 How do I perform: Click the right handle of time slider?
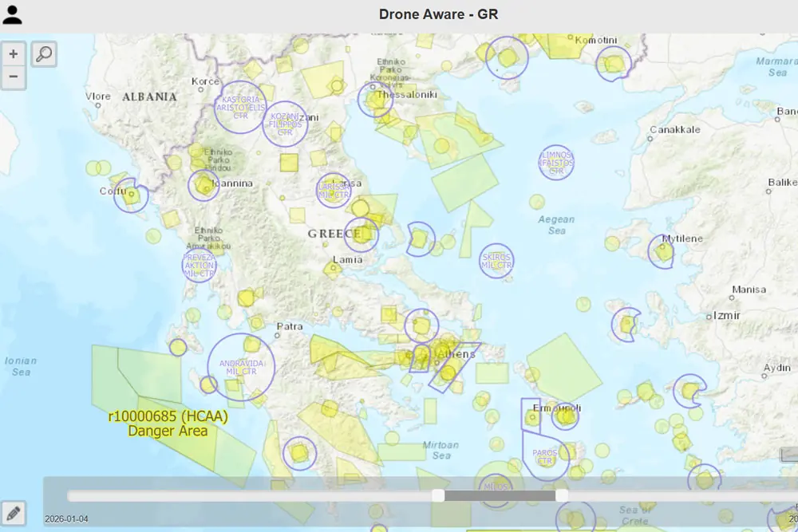(x=562, y=495)
